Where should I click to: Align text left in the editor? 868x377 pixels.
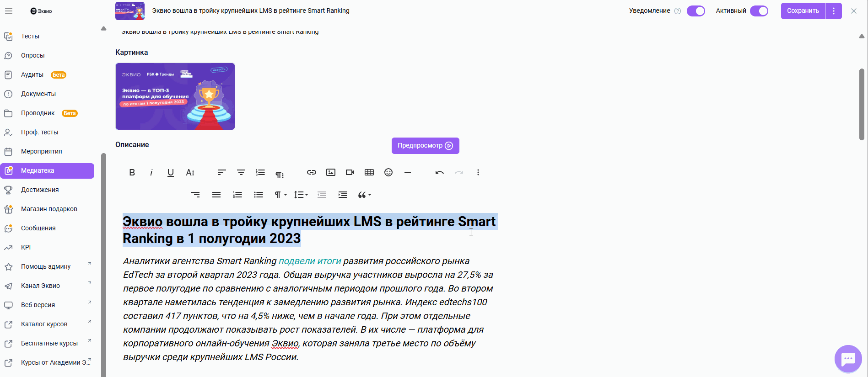(222, 172)
